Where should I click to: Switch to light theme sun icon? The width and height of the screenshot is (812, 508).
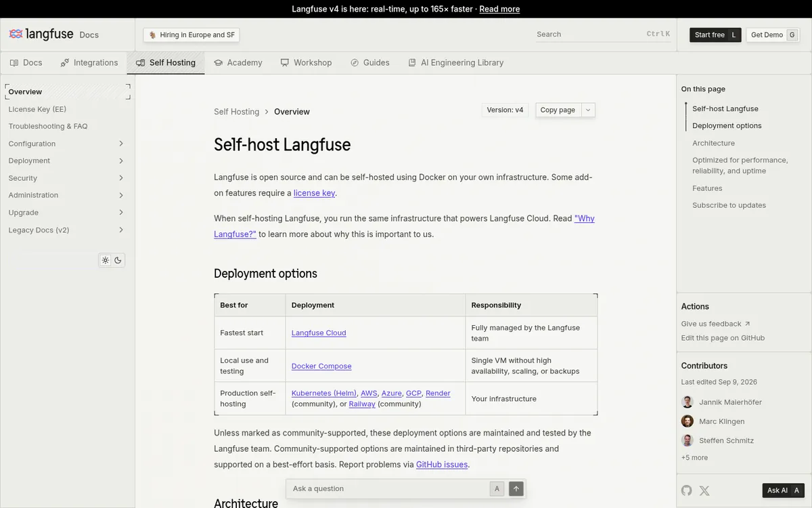click(x=106, y=260)
